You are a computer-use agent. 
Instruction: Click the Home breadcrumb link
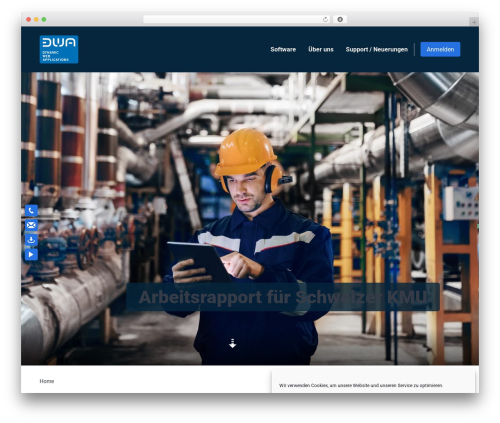pos(47,381)
